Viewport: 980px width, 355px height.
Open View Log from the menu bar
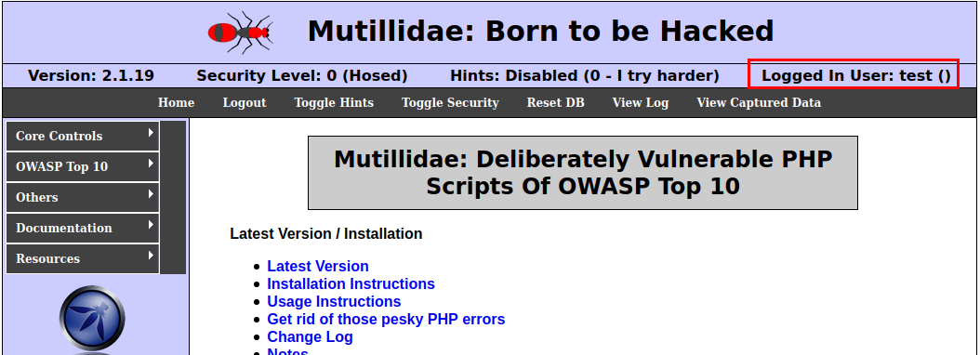(x=641, y=102)
